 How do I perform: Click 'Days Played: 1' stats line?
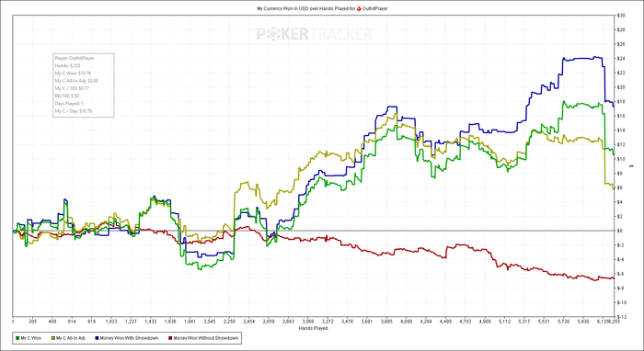tap(69, 103)
